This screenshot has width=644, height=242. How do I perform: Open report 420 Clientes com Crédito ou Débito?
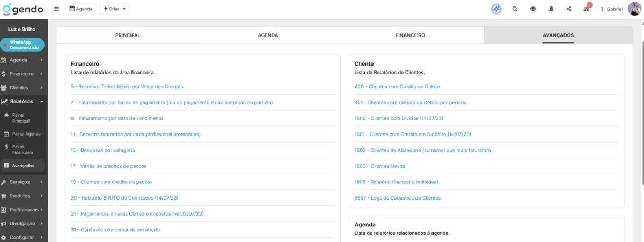click(x=397, y=87)
